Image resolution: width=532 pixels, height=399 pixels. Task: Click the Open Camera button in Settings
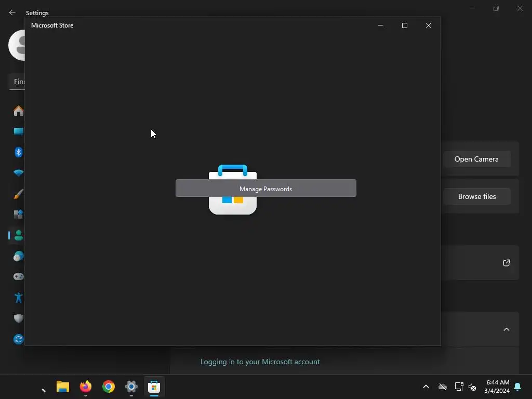tap(477, 159)
